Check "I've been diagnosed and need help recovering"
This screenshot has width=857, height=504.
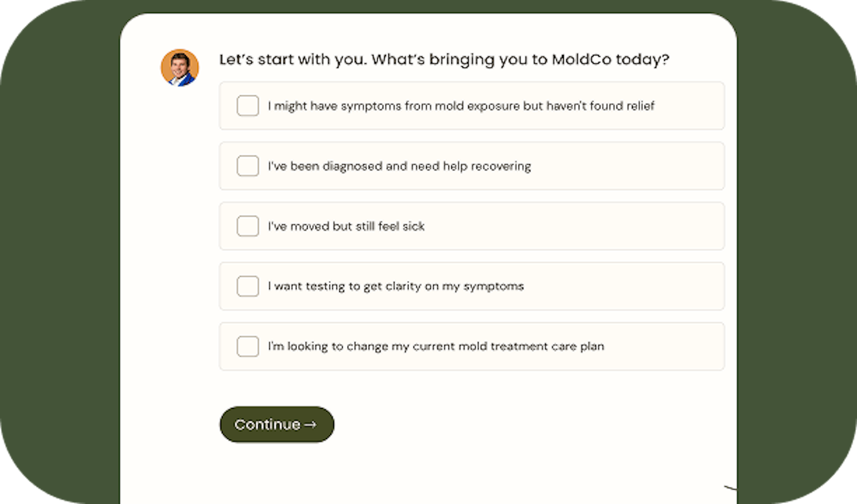247,166
